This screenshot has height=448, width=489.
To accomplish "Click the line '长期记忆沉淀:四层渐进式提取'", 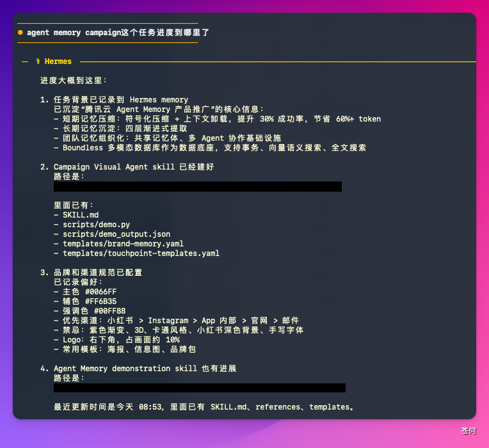I will click(x=120, y=129).
